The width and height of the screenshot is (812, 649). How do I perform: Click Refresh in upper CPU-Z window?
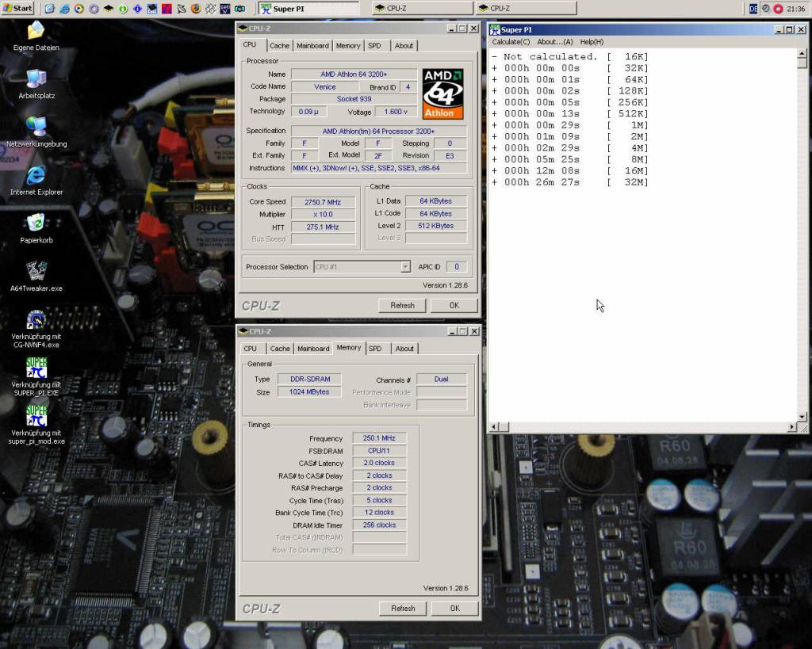(x=402, y=305)
